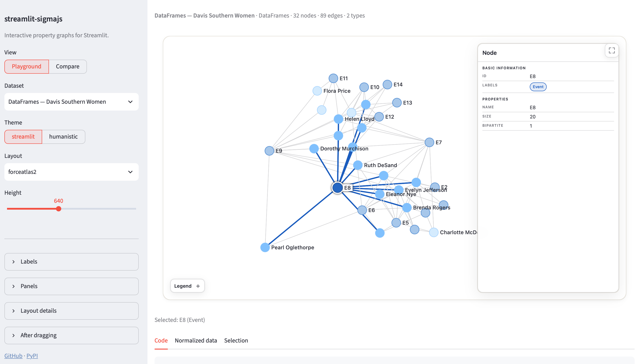The image size is (636, 364).
Task: Open the Dataset dropdown
Action: coord(72,102)
